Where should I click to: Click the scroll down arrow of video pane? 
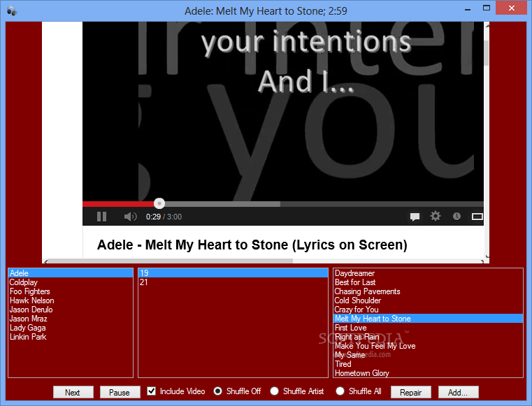(x=487, y=256)
